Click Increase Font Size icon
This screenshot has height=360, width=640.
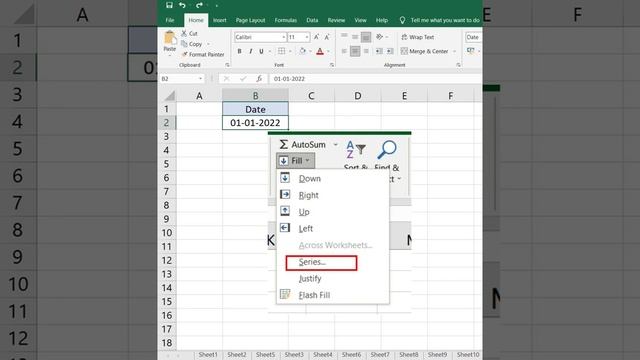pyautogui.click(x=316, y=37)
